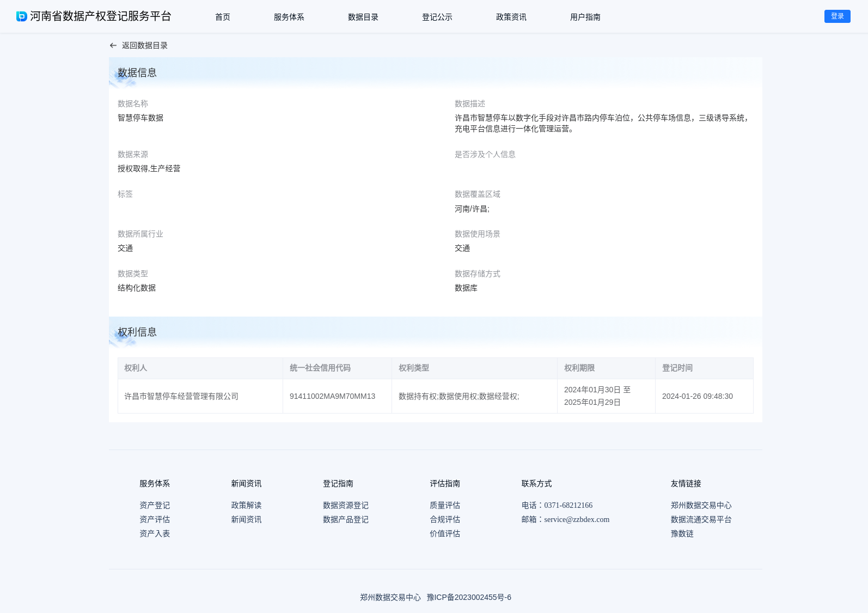Open the footer 资产登记 link
This screenshot has width=868, height=613.
[155, 506]
